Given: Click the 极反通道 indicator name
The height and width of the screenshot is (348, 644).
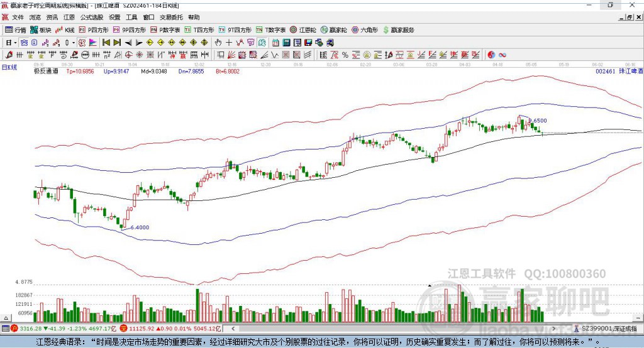Looking at the screenshot, I should pyautogui.click(x=46, y=71).
